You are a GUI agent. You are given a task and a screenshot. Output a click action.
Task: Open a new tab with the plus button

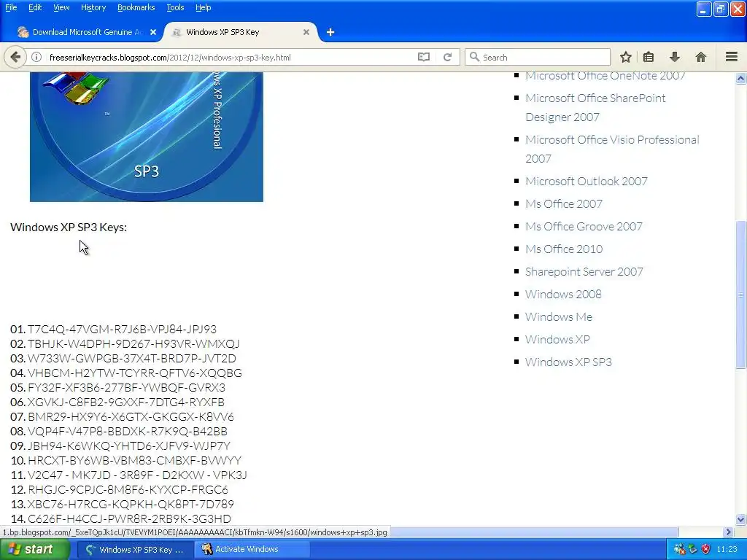[330, 32]
